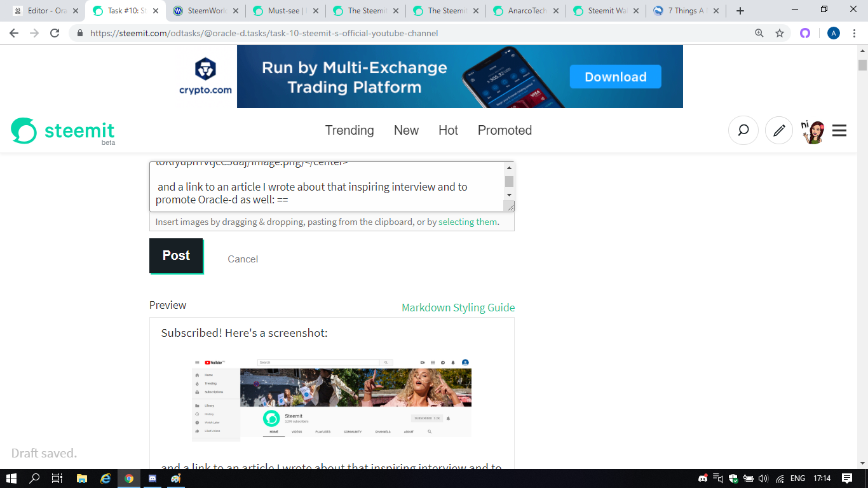
Task: Click the browser forward arrow
Action: tap(34, 33)
